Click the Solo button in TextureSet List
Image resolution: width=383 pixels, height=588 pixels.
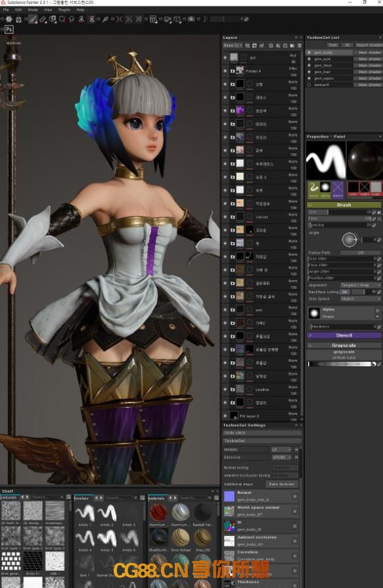pyautogui.click(x=332, y=45)
